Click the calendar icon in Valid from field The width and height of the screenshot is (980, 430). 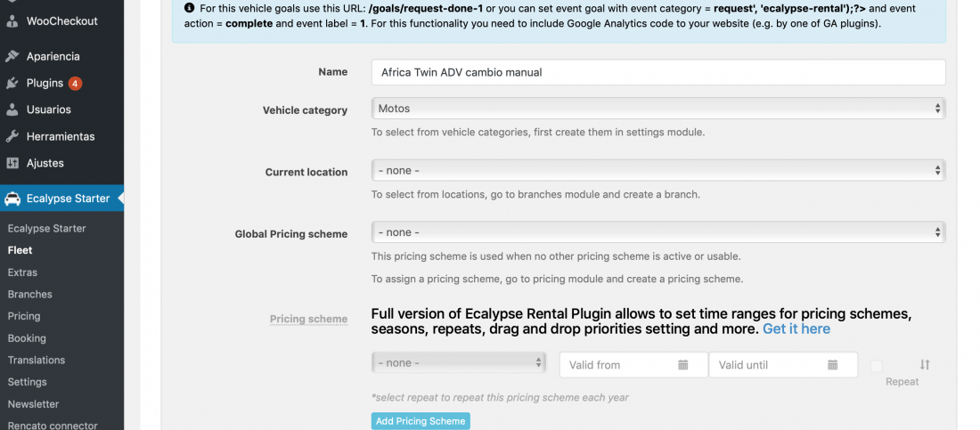click(683, 365)
